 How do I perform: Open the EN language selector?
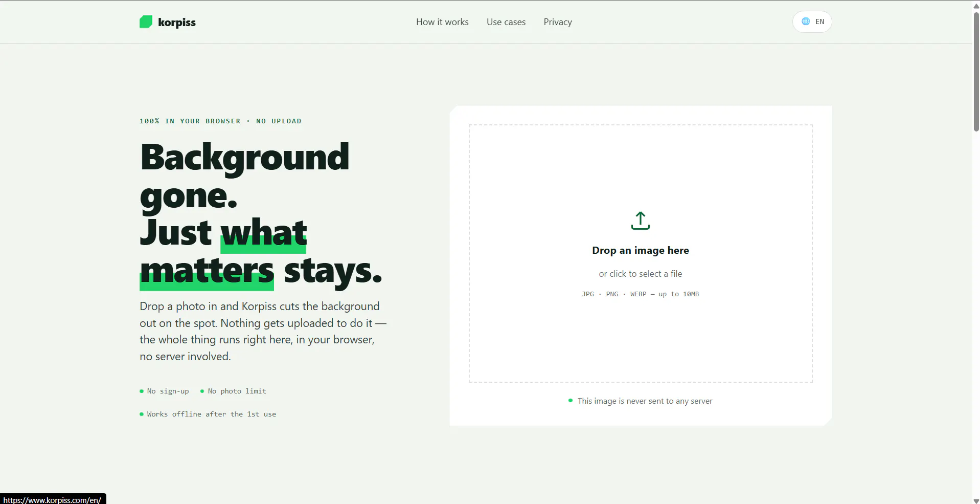pyautogui.click(x=812, y=21)
